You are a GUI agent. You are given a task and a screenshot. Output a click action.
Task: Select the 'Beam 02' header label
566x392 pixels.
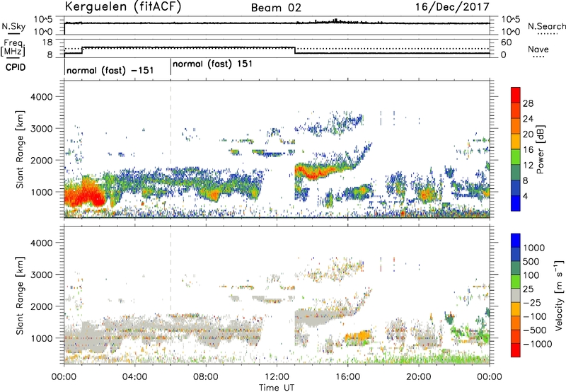point(276,8)
